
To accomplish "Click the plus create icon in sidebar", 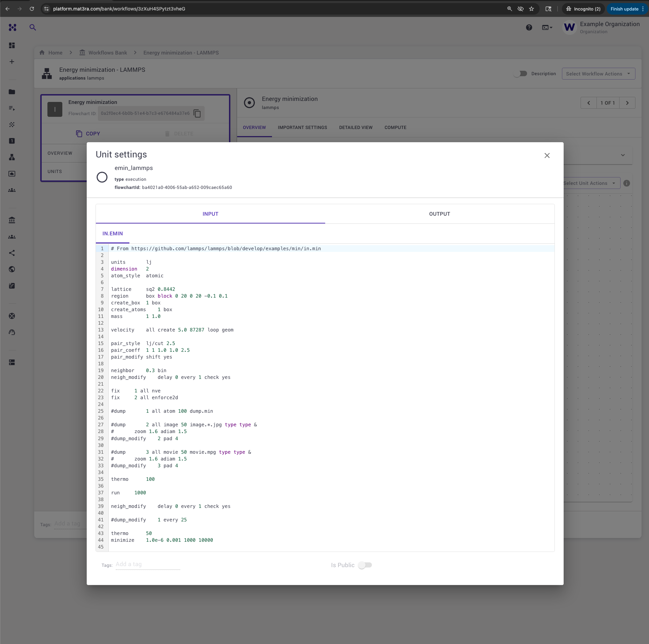I will pos(12,62).
